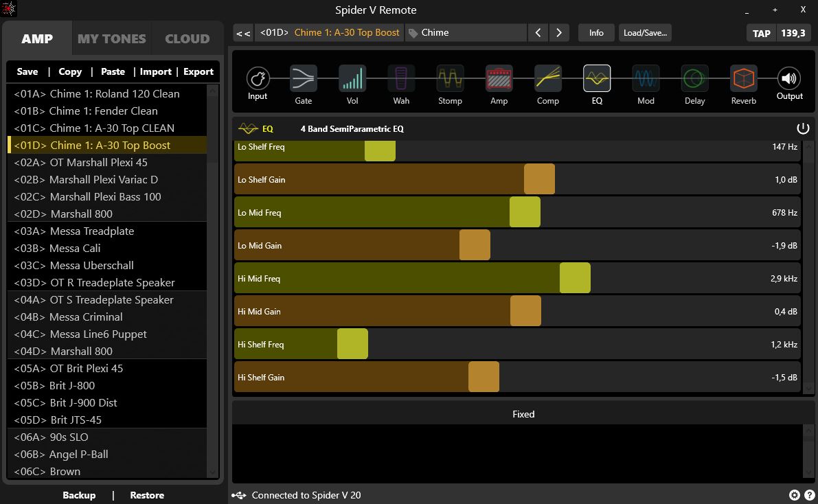The image size is (818, 504).
Task: Select preset <02A> OT Marshall Plexi 45
Action: click(x=107, y=162)
